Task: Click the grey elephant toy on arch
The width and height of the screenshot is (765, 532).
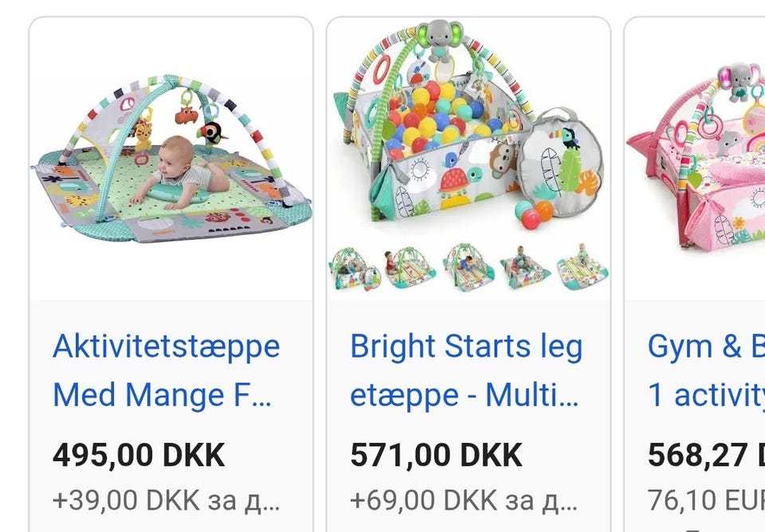Action: point(440,40)
